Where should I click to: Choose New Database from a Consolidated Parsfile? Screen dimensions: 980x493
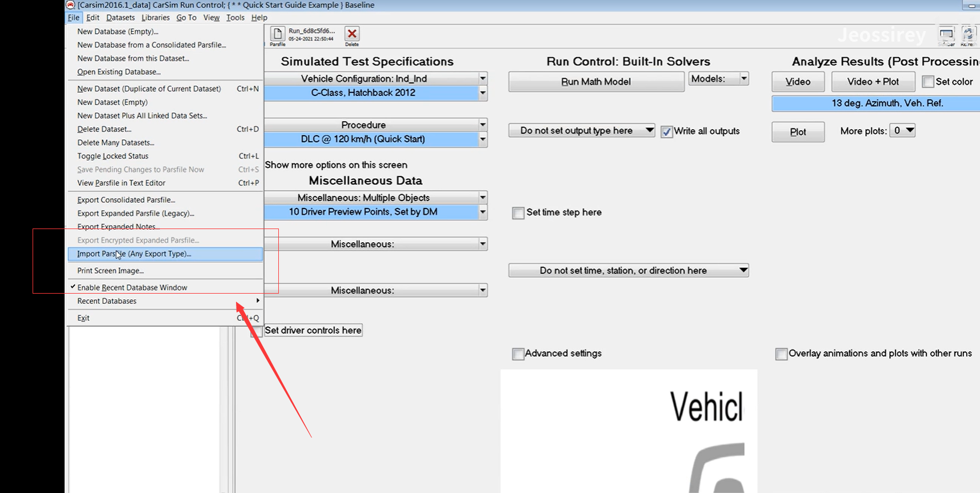166,45
